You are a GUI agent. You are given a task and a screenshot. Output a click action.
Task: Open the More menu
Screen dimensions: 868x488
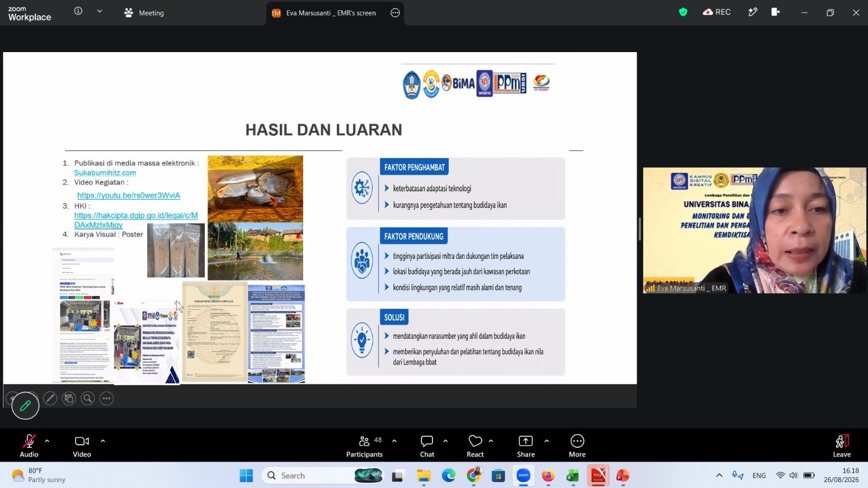point(577,446)
